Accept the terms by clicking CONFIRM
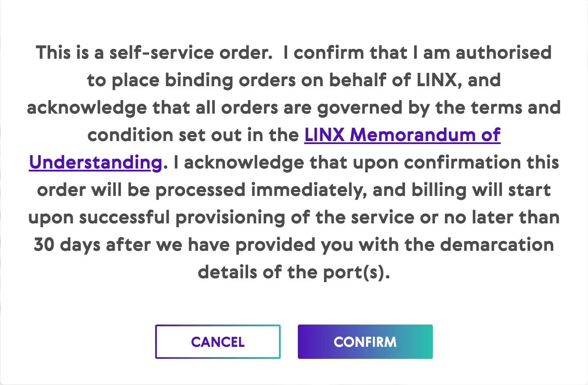Screen dimensions: 588x385 [365, 342]
